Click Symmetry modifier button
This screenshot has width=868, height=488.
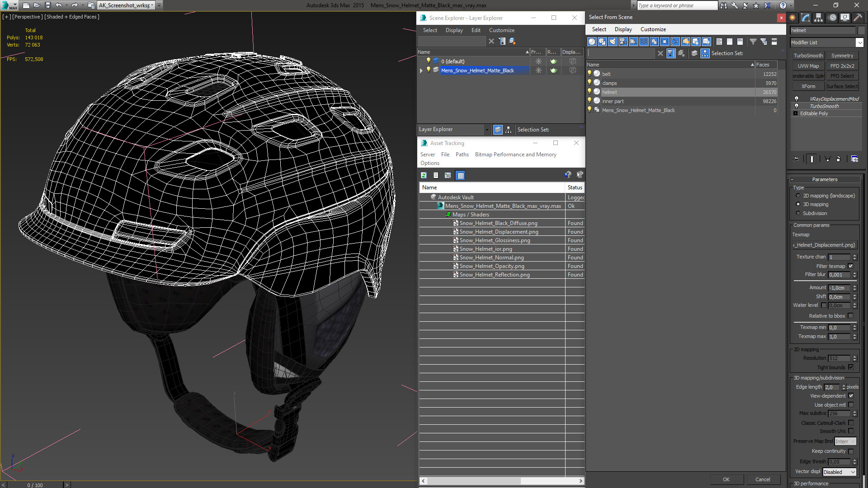pyautogui.click(x=842, y=56)
